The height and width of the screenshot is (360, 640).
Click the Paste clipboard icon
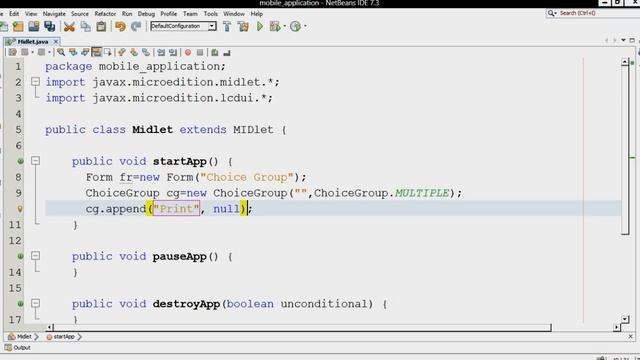coord(101,27)
